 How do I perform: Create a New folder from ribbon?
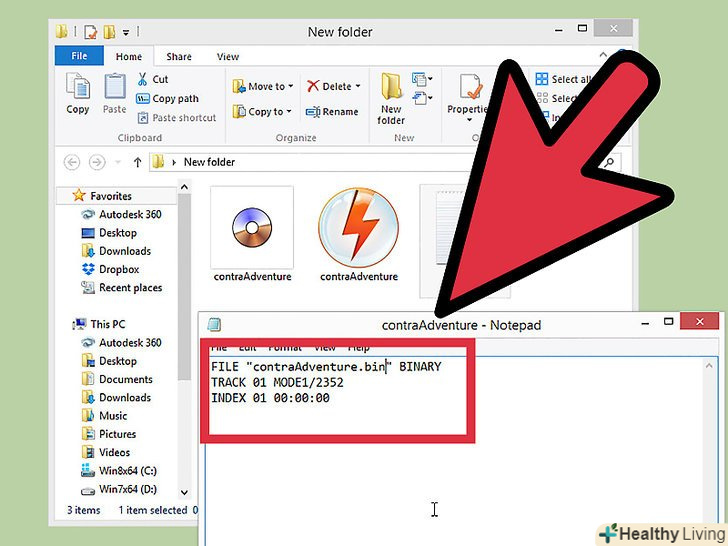point(391,98)
